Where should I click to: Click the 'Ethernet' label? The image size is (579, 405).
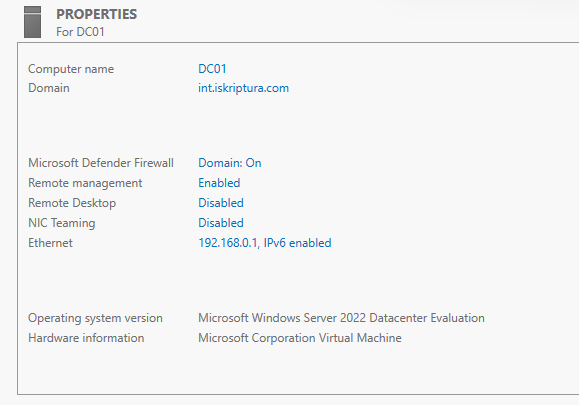50,243
